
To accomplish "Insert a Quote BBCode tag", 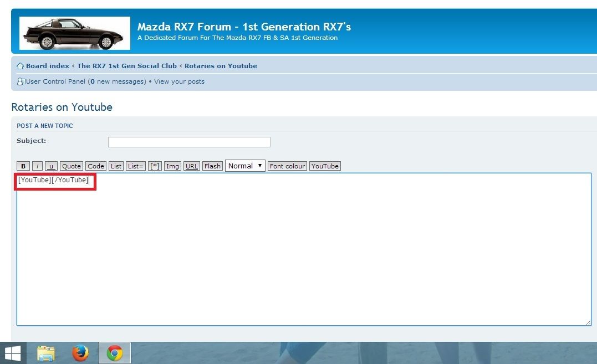I will pyautogui.click(x=71, y=166).
